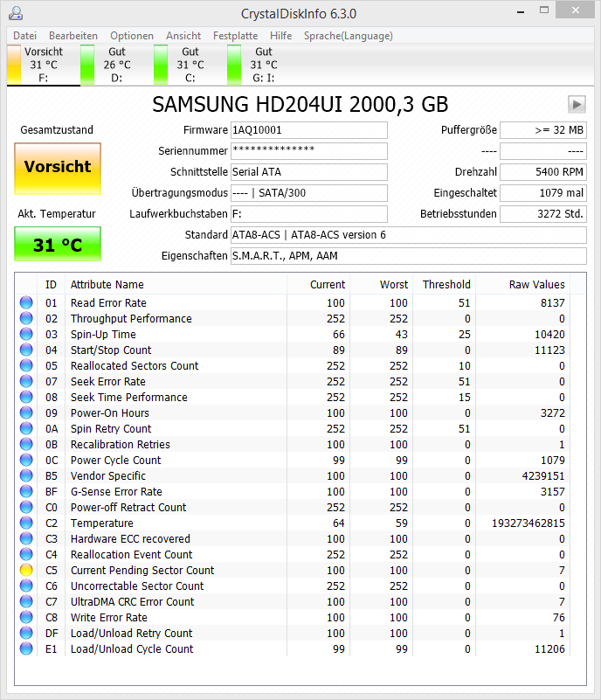Click the Betriebsstunden field 3272 Std.
Viewport: 601px width, 700px height.
[543, 214]
